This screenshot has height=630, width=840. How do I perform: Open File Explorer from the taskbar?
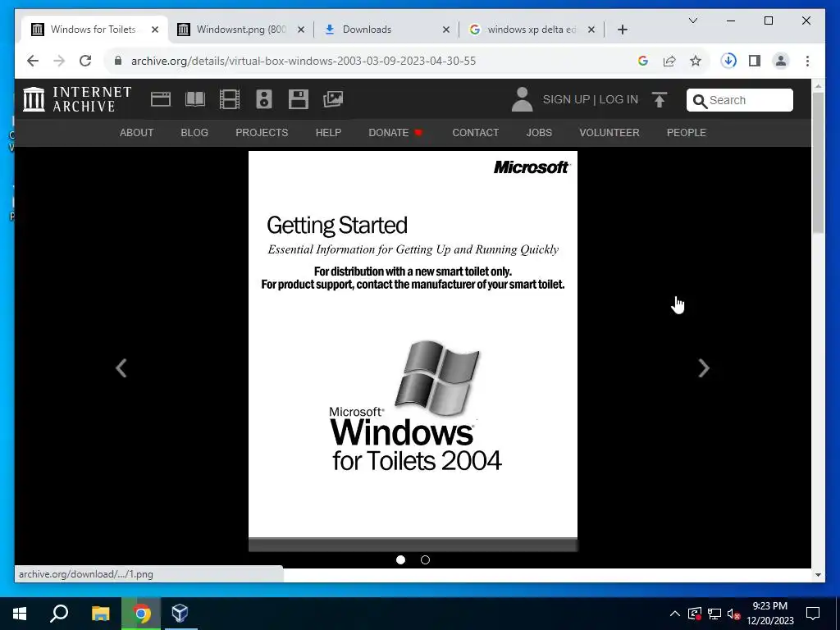100,614
